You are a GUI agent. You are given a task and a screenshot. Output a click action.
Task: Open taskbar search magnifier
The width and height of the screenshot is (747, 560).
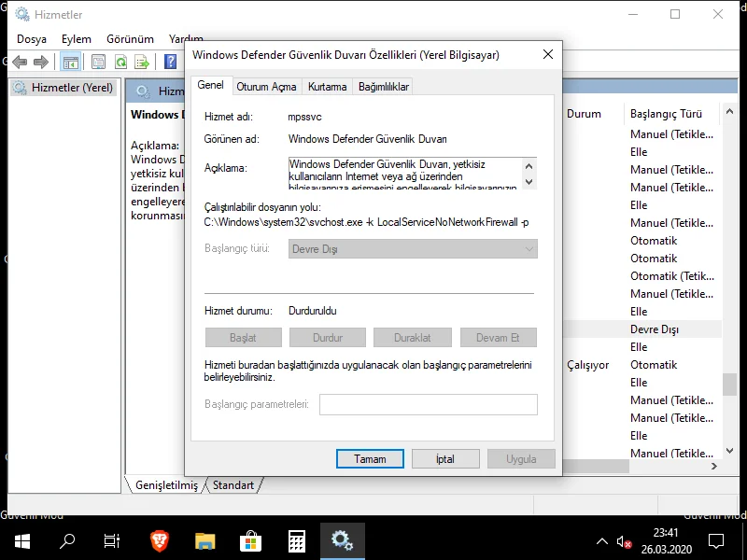(x=67, y=541)
